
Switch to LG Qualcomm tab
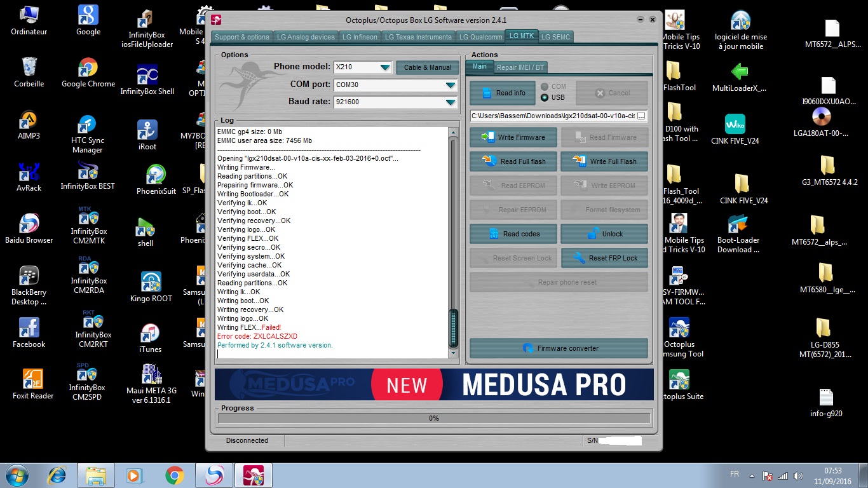(x=480, y=37)
